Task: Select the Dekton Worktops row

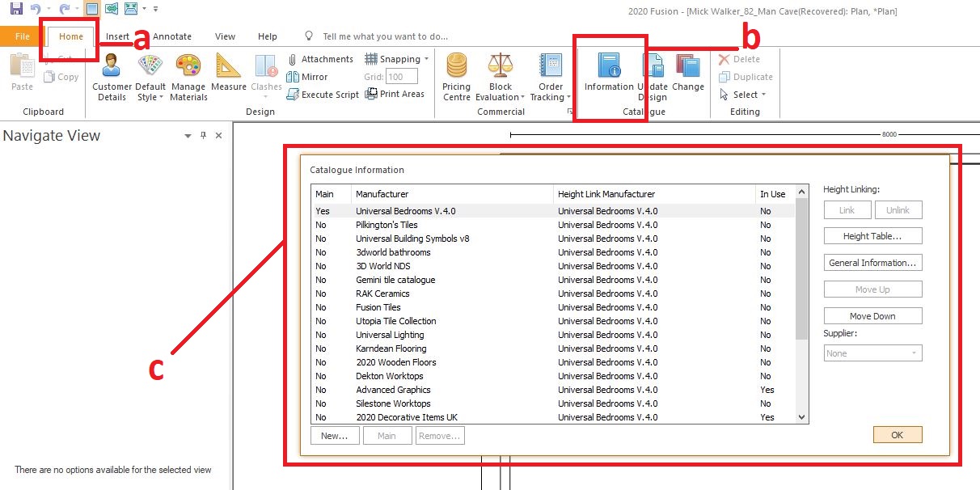Action: [x=553, y=376]
